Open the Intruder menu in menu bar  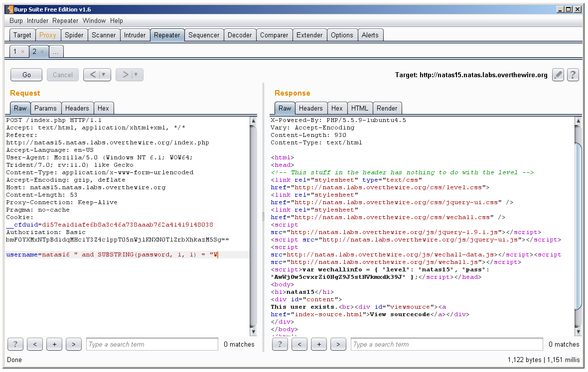(37, 20)
